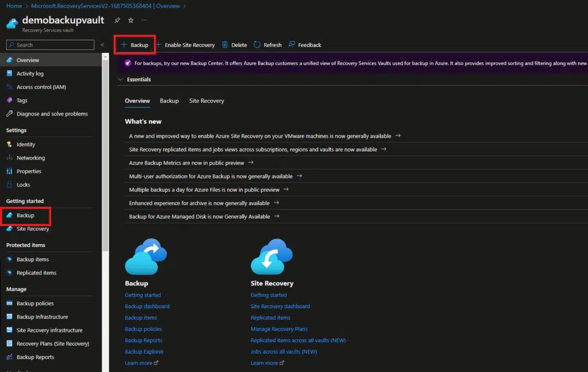Click the + Backup toolbar button
The width and height of the screenshot is (588, 372).
[x=134, y=45]
